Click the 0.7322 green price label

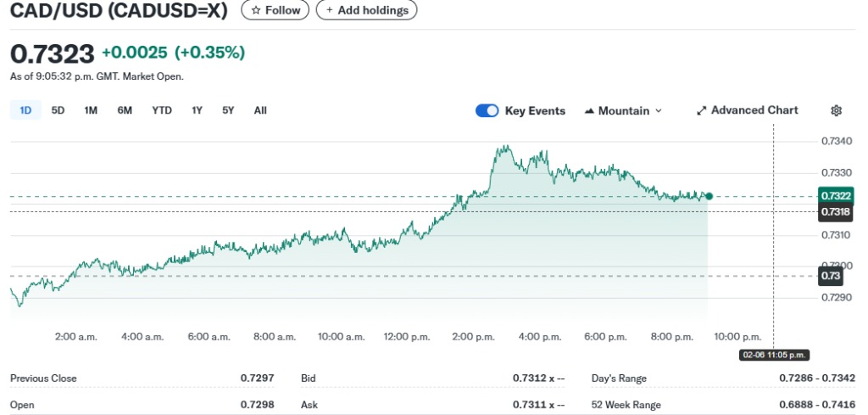click(835, 197)
